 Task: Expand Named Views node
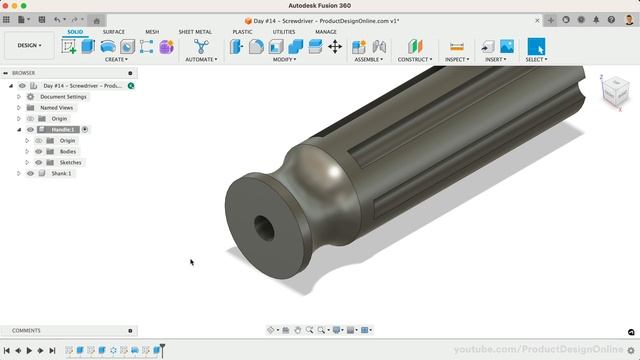(19, 108)
